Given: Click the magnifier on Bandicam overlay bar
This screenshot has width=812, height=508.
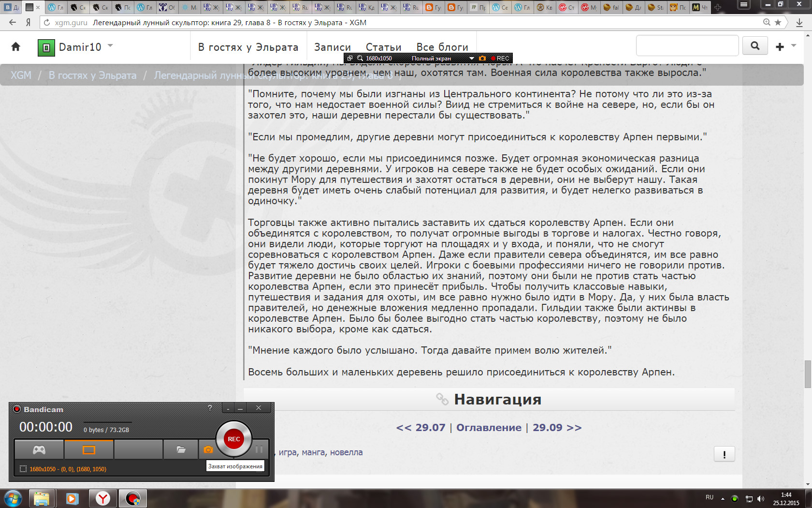Looking at the screenshot, I should pos(360,58).
